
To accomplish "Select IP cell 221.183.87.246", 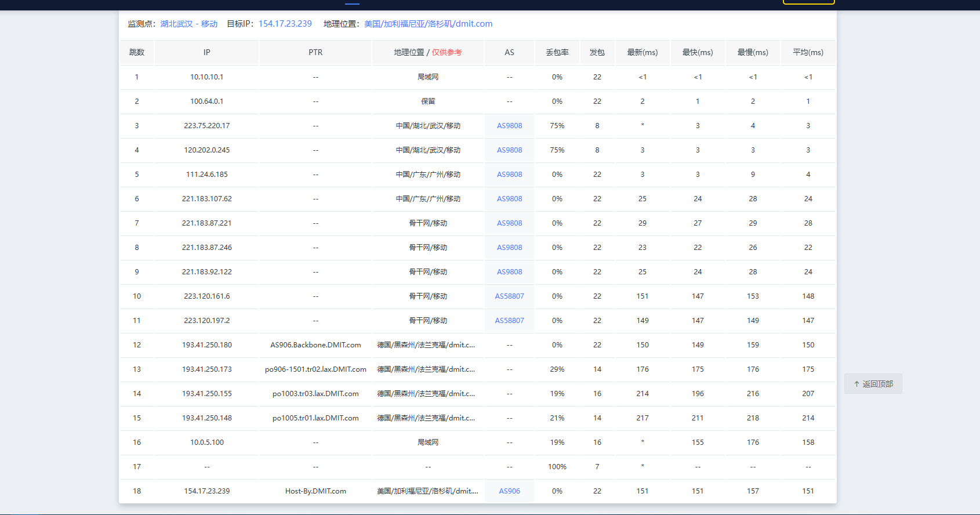I will [x=207, y=248].
